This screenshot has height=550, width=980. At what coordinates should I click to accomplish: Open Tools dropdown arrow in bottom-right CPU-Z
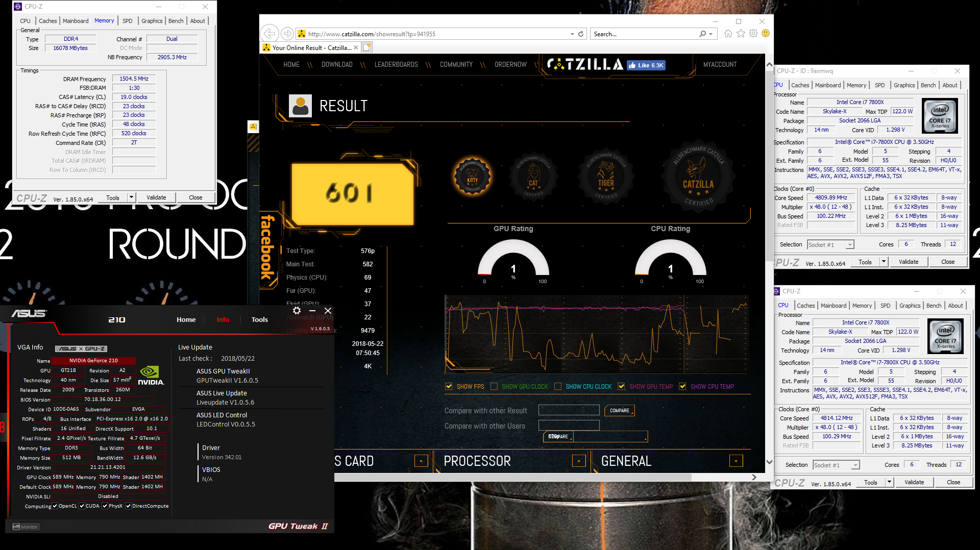click(x=889, y=482)
